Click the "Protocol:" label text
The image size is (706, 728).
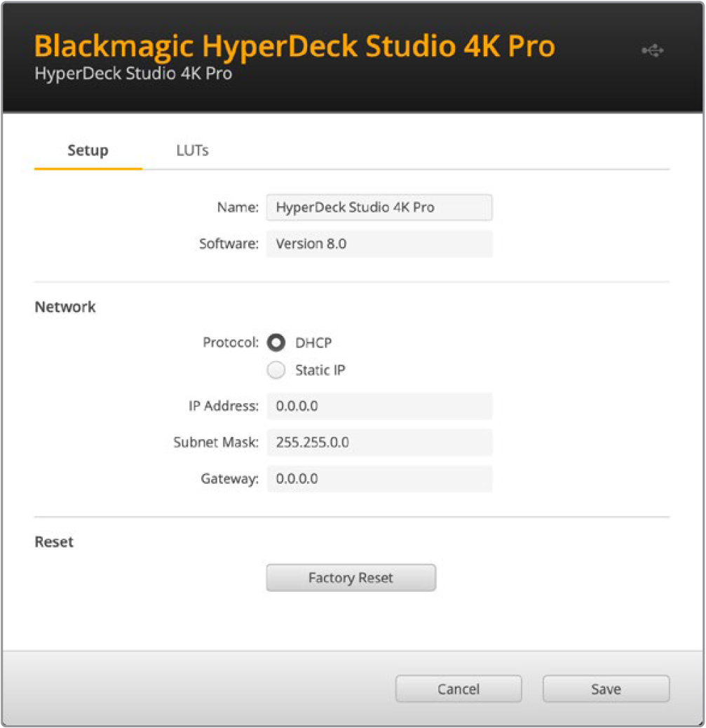(231, 343)
